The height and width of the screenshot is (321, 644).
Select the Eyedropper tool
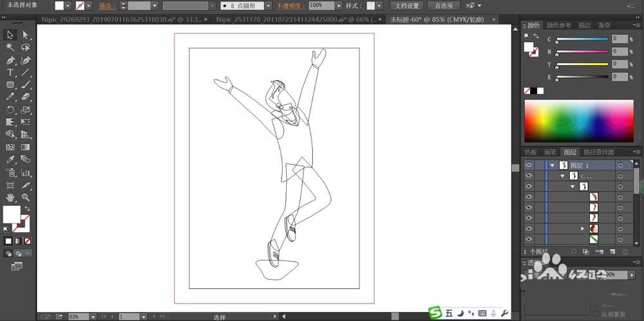click(10, 160)
